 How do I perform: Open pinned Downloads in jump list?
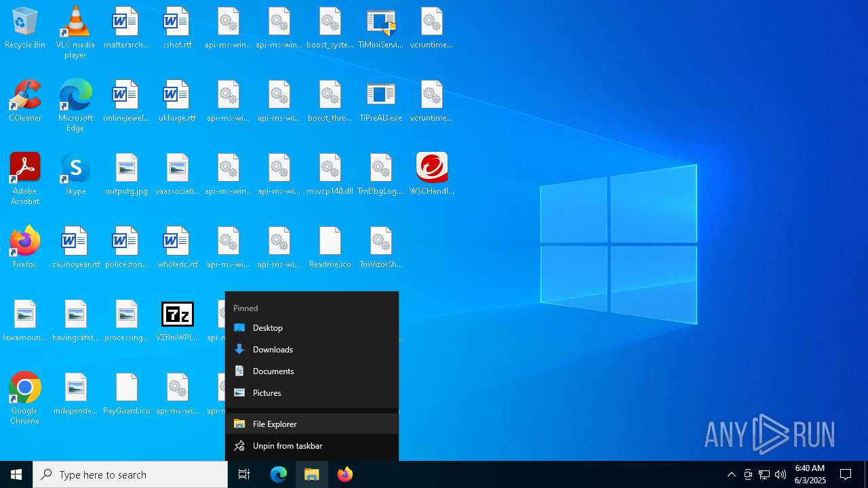[312, 350]
